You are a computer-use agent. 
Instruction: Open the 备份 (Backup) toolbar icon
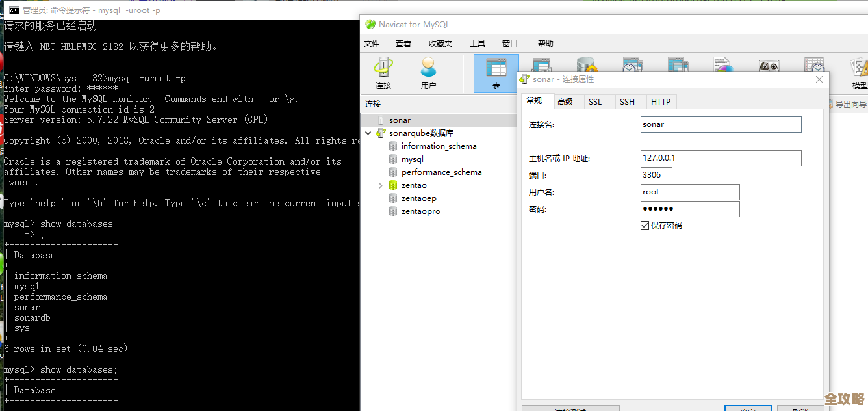tap(769, 67)
